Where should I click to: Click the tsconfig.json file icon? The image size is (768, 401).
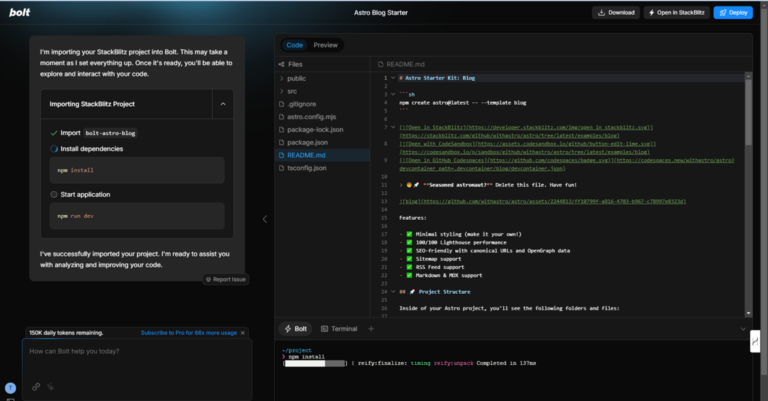[x=282, y=168]
